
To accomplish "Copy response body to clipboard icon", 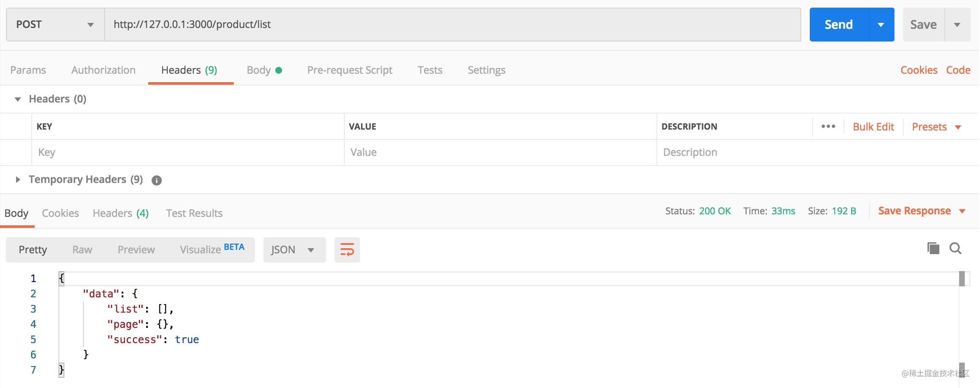I will (933, 248).
